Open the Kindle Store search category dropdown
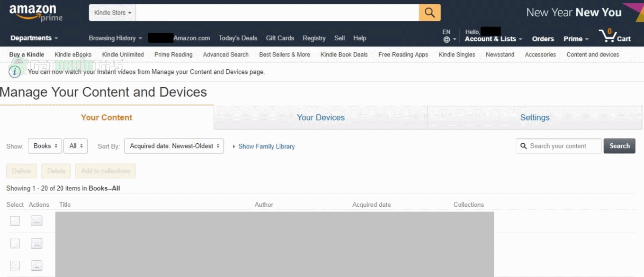 tap(113, 13)
